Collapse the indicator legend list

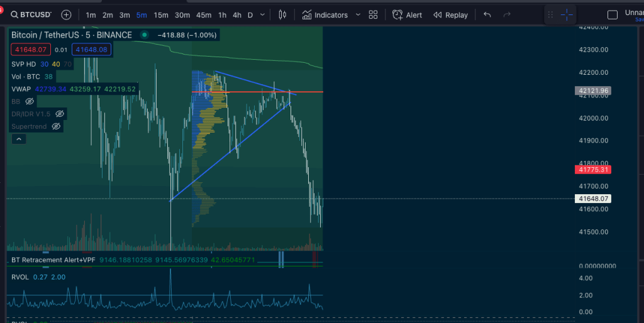(x=18, y=139)
